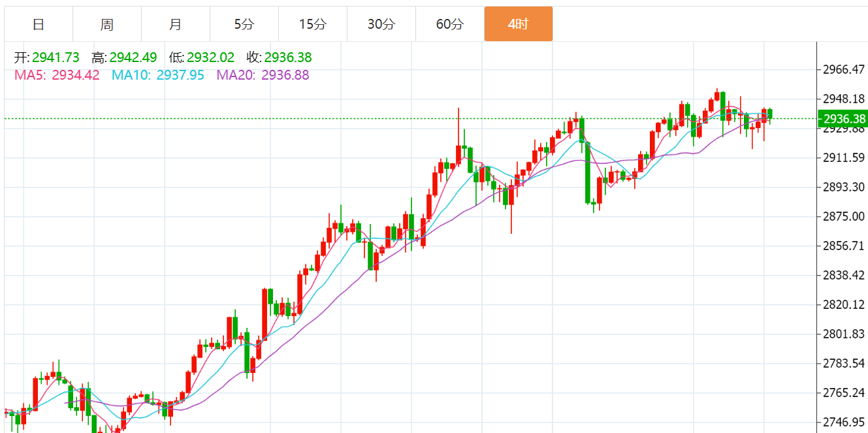Select the 15分 interval tab
Image resolution: width=868 pixels, height=433 pixels.
point(313,25)
